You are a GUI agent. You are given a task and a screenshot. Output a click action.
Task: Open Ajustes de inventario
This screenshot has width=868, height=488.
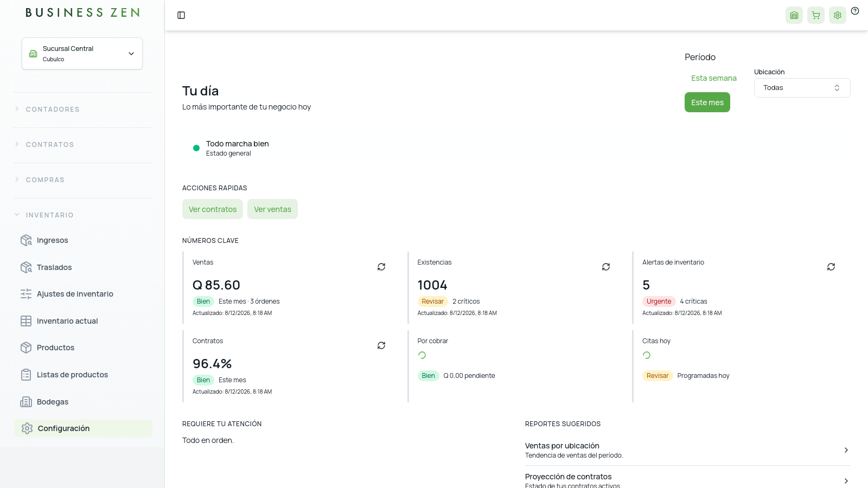(83, 294)
